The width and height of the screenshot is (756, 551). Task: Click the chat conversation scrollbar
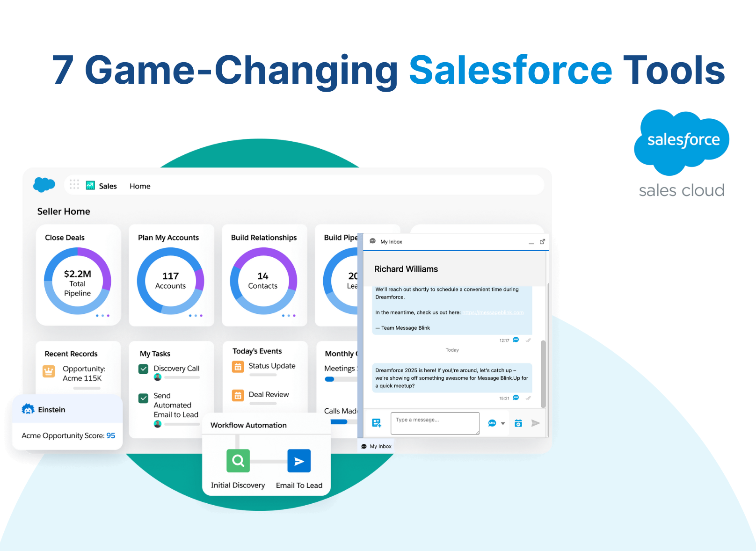tap(543, 374)
